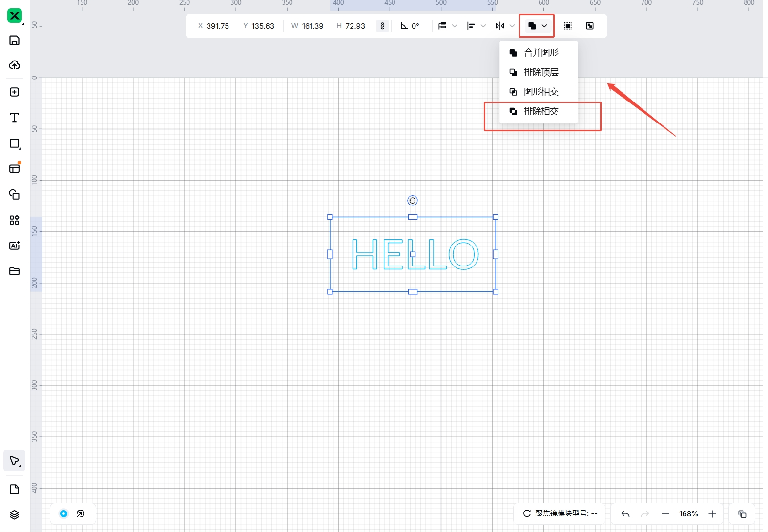
Task: Open the AI image generator tool
Action: pos(15,246)
